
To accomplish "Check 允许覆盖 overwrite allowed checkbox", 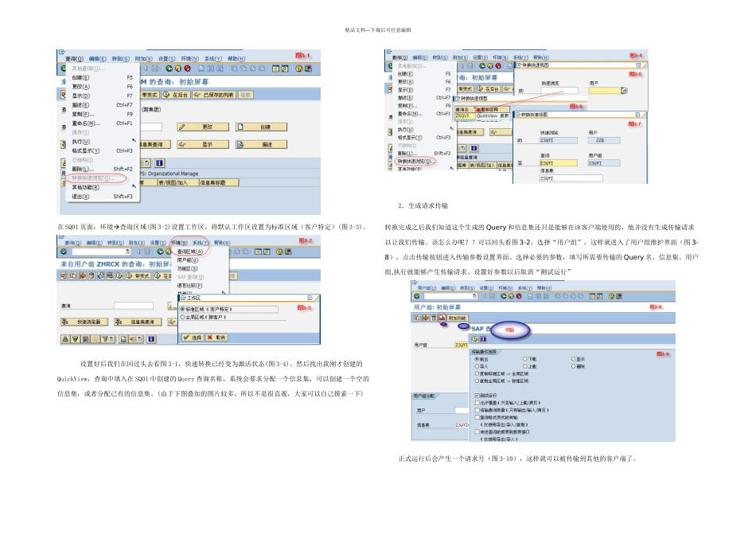I will pyautogui.click(x=477, y=403).
